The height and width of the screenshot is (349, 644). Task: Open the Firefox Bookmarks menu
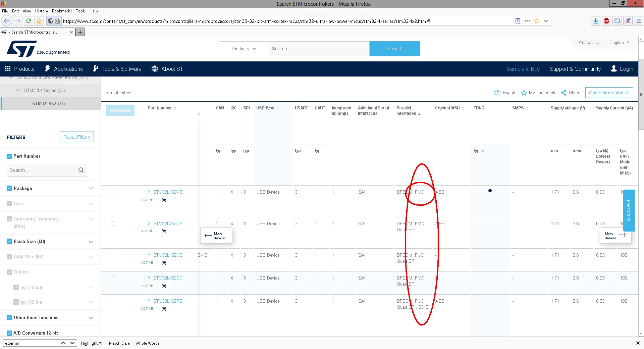62,11
